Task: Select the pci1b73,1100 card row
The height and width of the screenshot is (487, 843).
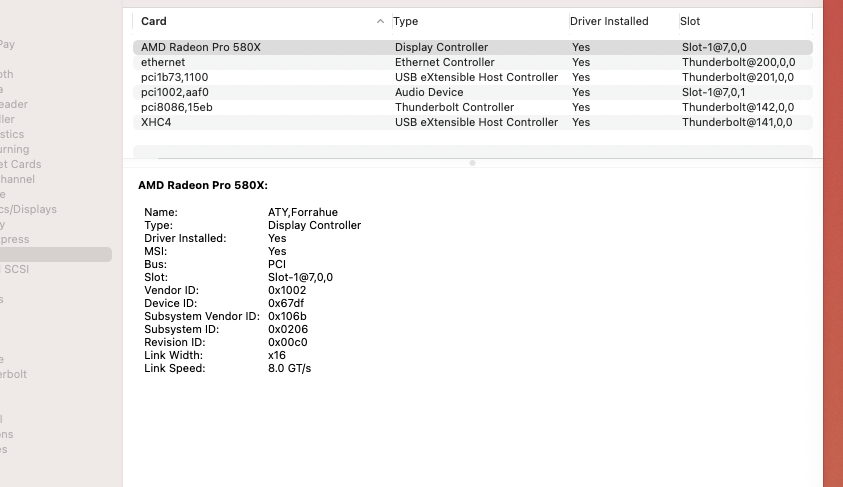Action: [473, 77]
